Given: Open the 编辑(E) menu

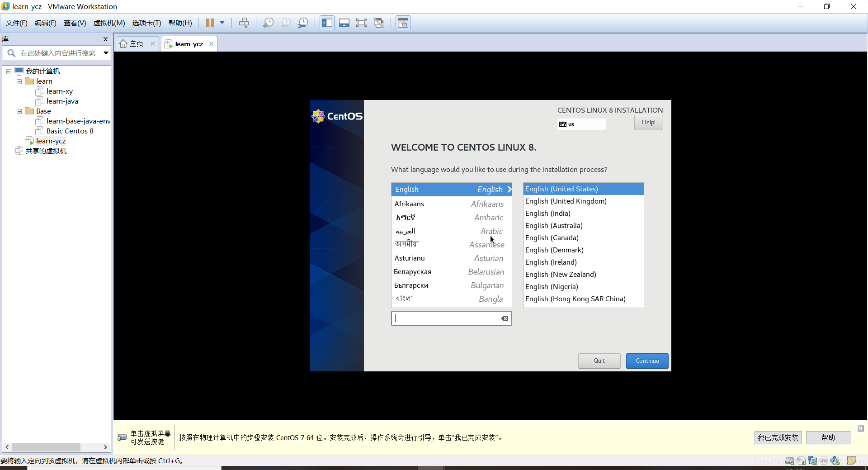Looking at the screenshot, I should tap(46, 23).
